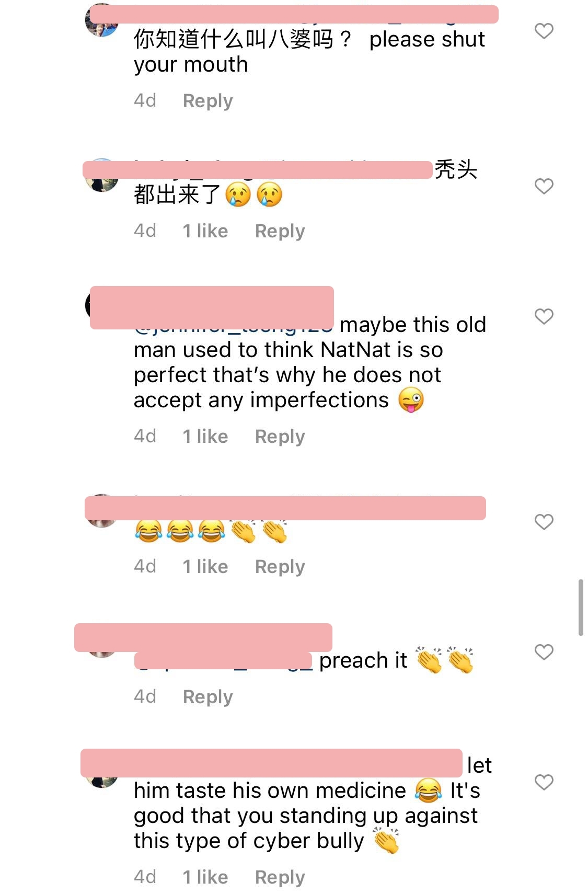The image size is (588, 893).
Task: Reply to the 'maybe this old man' comment
Action: tap(280, 436)
